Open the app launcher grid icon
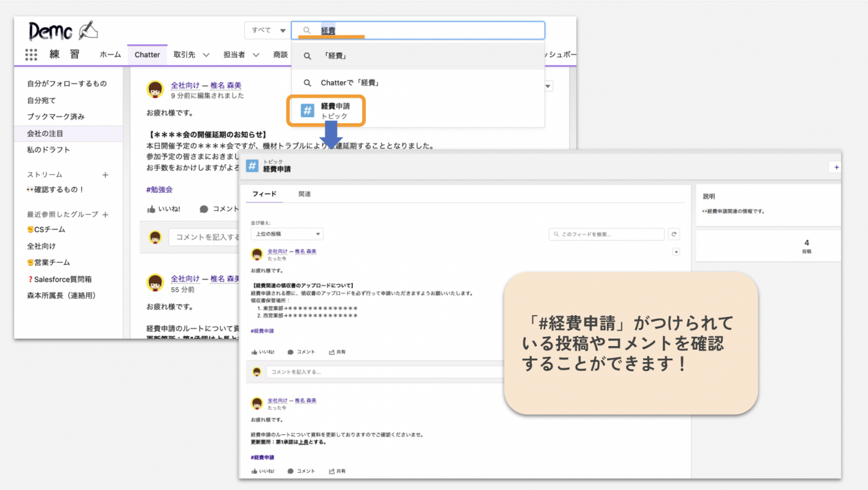Screen dimensions: 868x490 32,55
